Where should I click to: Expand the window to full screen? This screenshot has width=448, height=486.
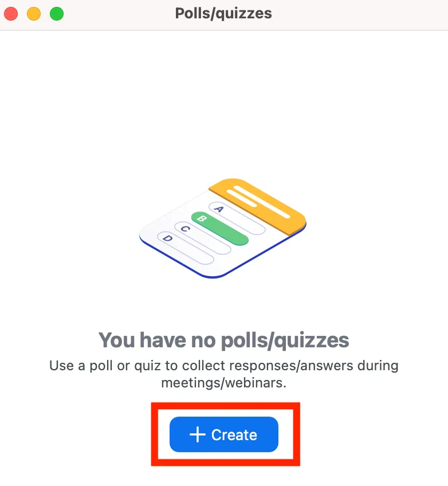tap(56, 13)
